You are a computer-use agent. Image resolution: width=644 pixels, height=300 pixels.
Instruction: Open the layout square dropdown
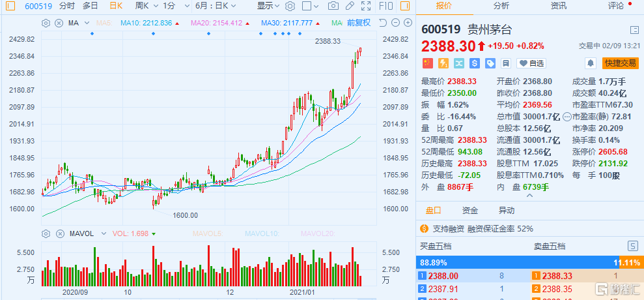[x=311, y=6]
